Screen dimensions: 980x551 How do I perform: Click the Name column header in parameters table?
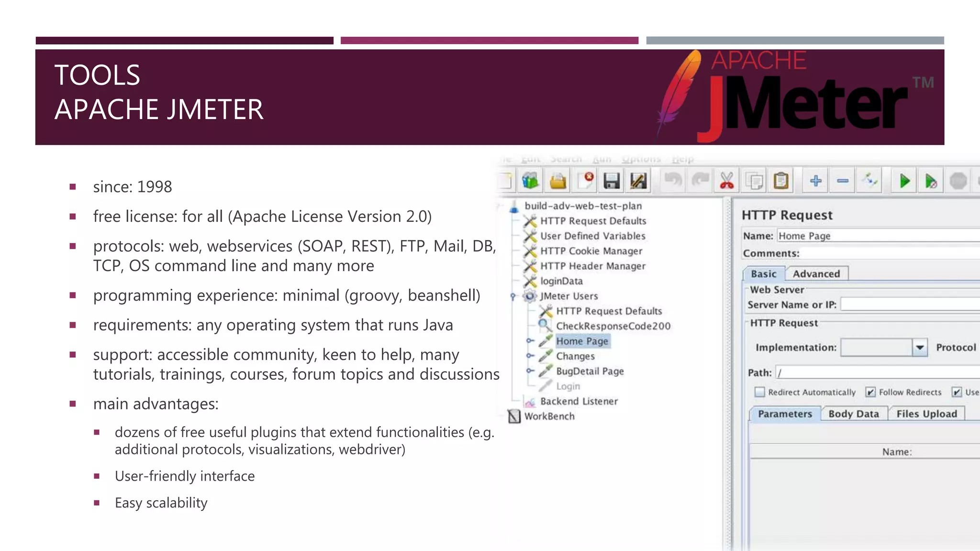[x=865, y=452]
